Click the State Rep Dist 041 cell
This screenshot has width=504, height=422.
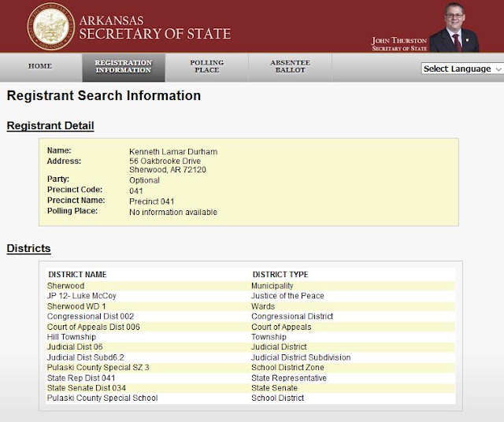pos(81,378)
